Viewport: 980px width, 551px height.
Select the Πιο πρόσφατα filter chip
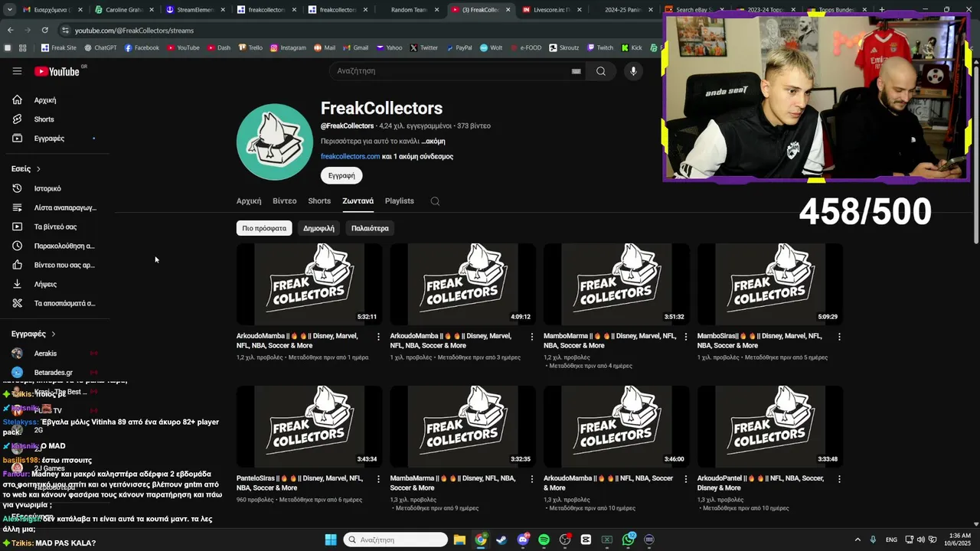264,228
